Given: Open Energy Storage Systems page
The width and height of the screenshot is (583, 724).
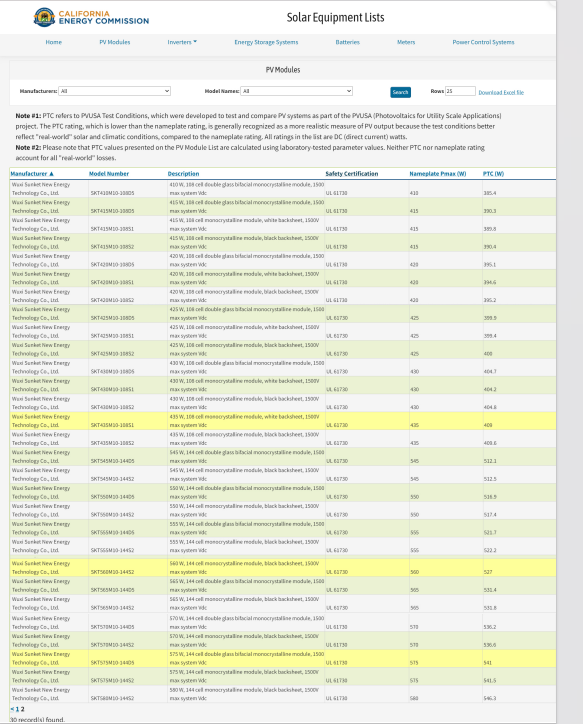Looking at the screenshot, I should click(266, 42).
